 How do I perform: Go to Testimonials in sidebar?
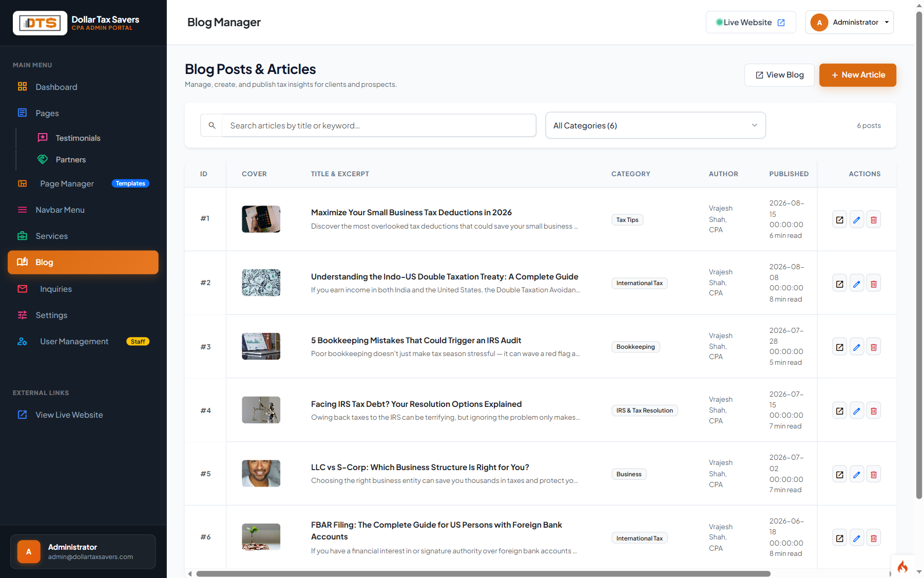(x=78, y=138)
